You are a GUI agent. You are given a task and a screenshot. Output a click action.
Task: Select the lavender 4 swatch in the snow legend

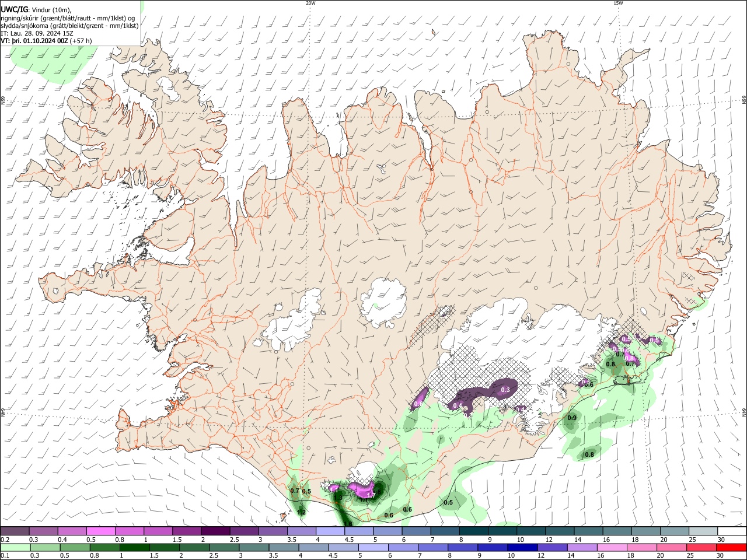tap(330, 531)
